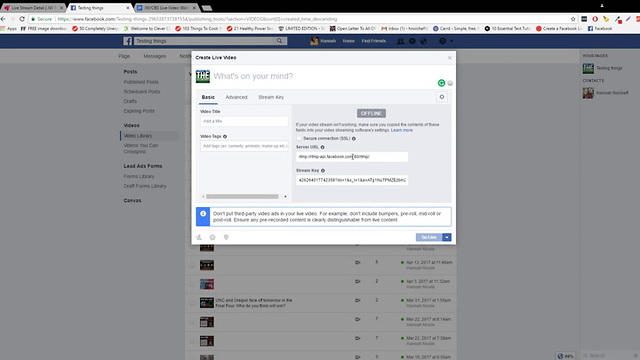Click Find Friends in the header
The height and width of the screenshot is (360, 640).
[373, 41]
